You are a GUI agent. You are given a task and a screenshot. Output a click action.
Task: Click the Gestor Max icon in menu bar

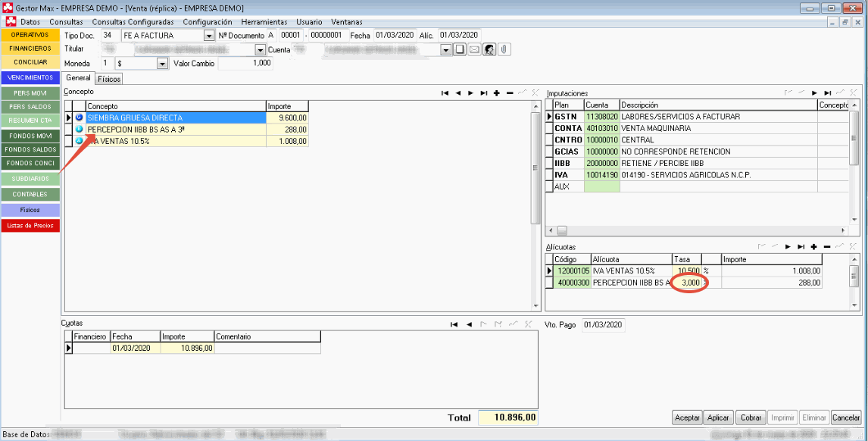[11, 22]
